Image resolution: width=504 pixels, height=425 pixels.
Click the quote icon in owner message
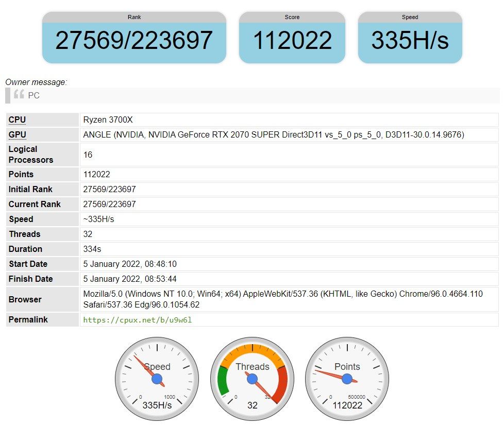[x=19, y=94]
